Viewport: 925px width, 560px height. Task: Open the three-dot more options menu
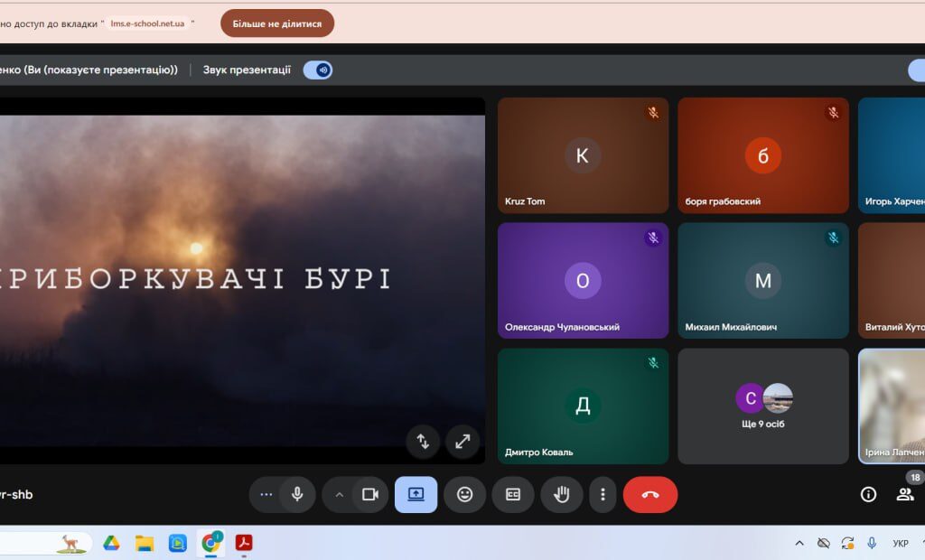coord(603,494)
